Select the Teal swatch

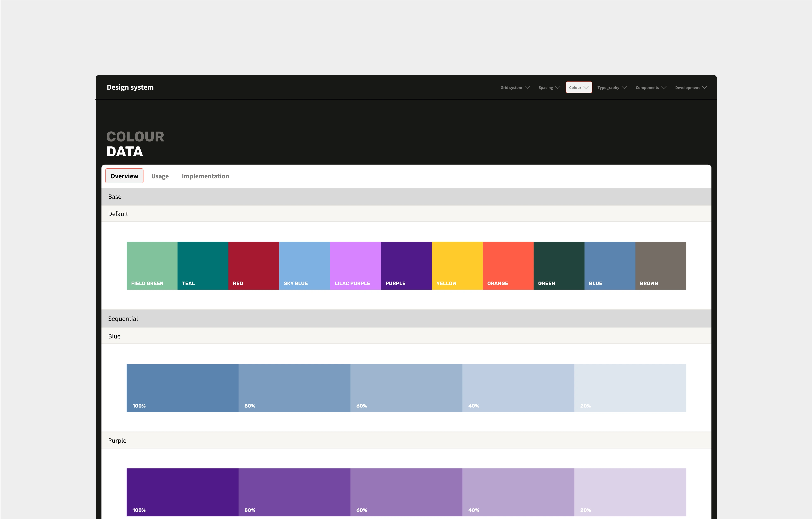pyautogui.click(x=203, y=265)
